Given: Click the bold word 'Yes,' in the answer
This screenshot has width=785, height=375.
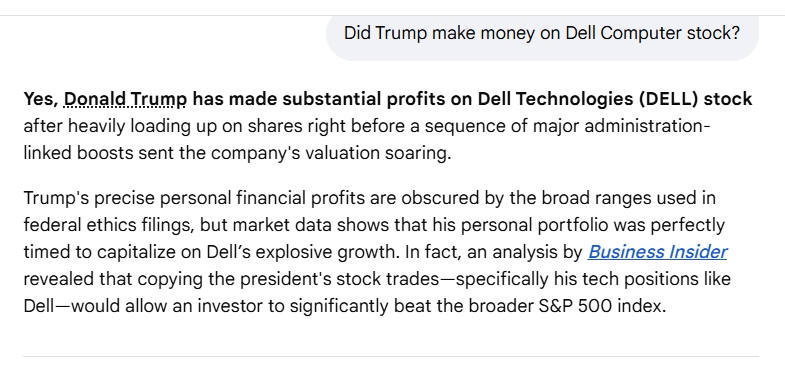Looking at the screenshot, I should (x=41, y=99).
